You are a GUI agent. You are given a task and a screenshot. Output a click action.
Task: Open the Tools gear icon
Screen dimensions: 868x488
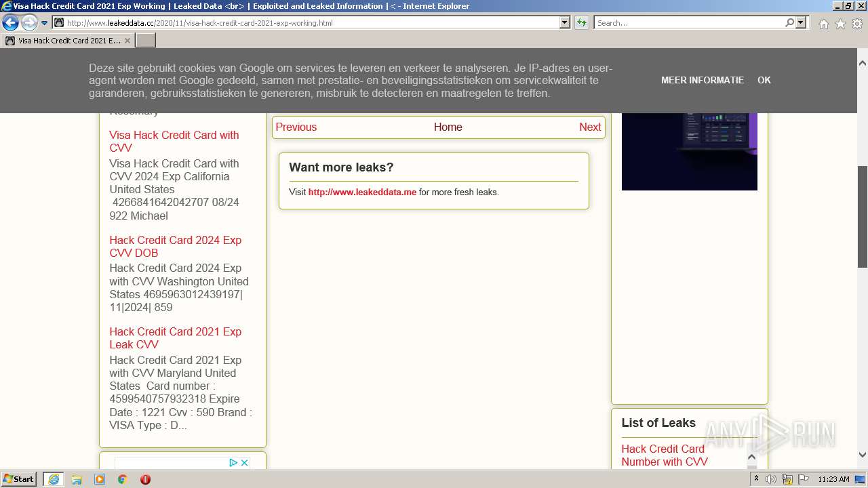click(x=857, y=24)
